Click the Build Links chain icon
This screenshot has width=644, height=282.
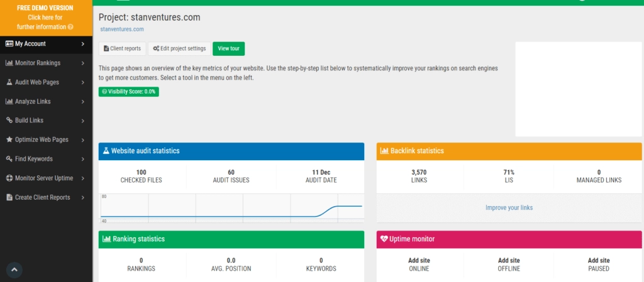[x=9, y=121]
